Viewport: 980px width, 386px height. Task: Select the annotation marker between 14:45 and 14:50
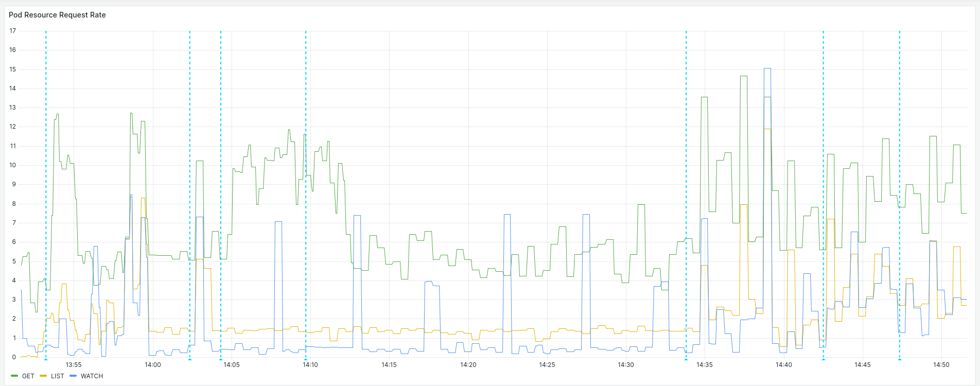[x=900, y=359]
